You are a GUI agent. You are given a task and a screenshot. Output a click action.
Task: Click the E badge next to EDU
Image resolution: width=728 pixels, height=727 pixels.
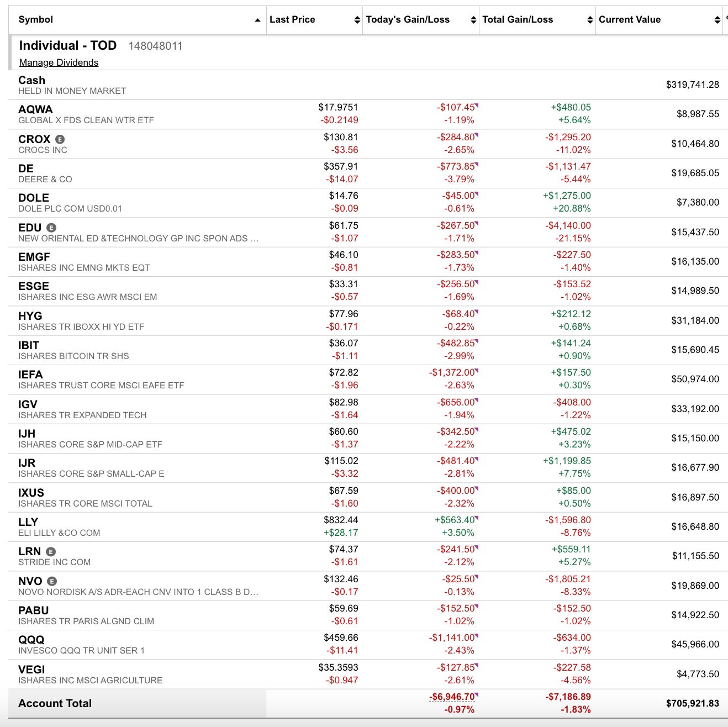(x=51, y=228)
